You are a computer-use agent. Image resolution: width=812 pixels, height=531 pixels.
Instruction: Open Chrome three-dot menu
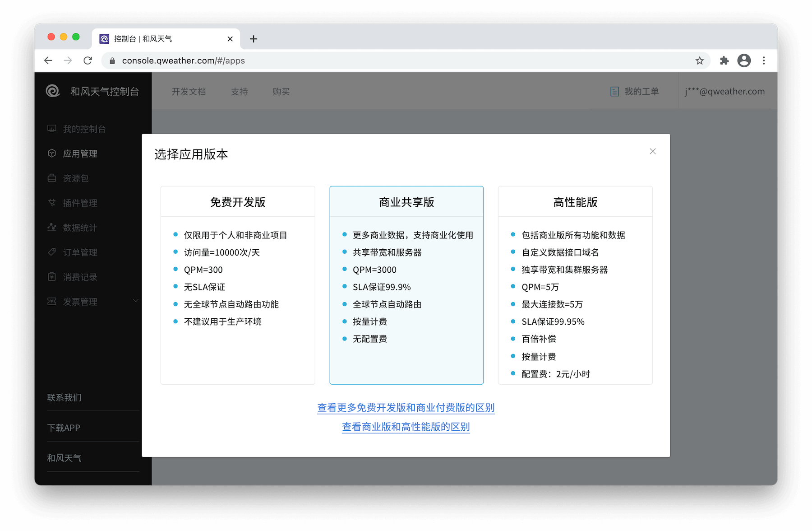[x=764, y=61]
